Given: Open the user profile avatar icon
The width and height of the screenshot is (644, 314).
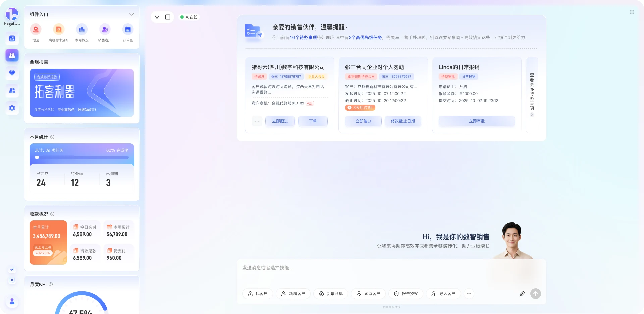Looking at the screenshot, I should pos(12,301).
